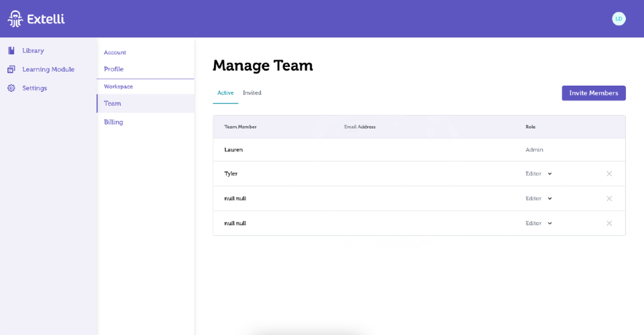Click the Settings gear icon

11,88
